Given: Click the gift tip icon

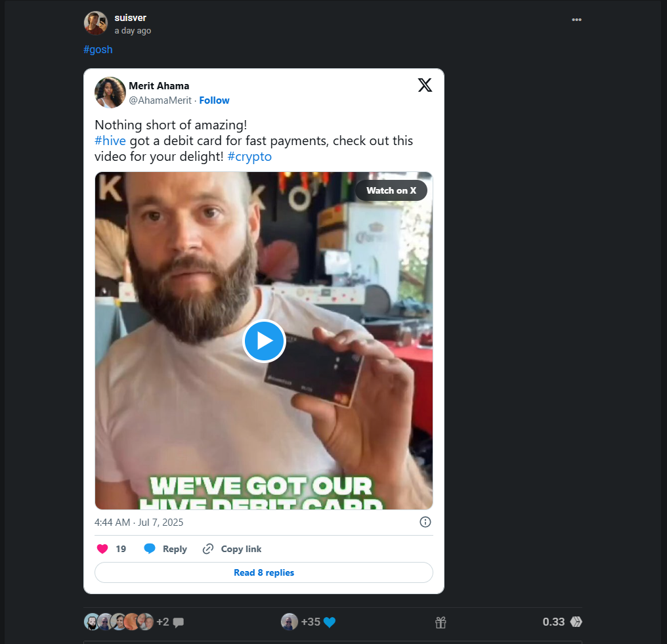Looking at the screenshot, I should pyautogui.click(x=441, y=622).
